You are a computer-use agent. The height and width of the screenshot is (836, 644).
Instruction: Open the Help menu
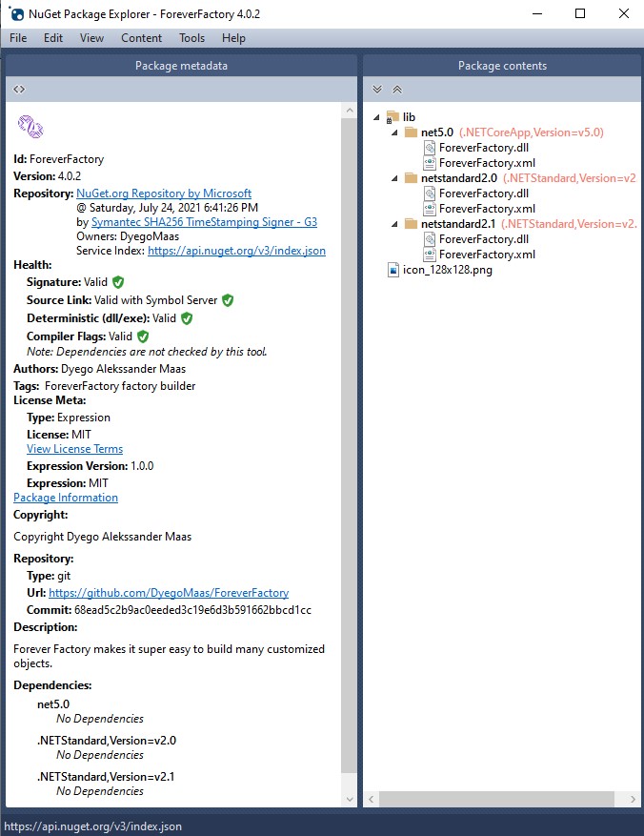pyautogui.click(x=233, y=38)
